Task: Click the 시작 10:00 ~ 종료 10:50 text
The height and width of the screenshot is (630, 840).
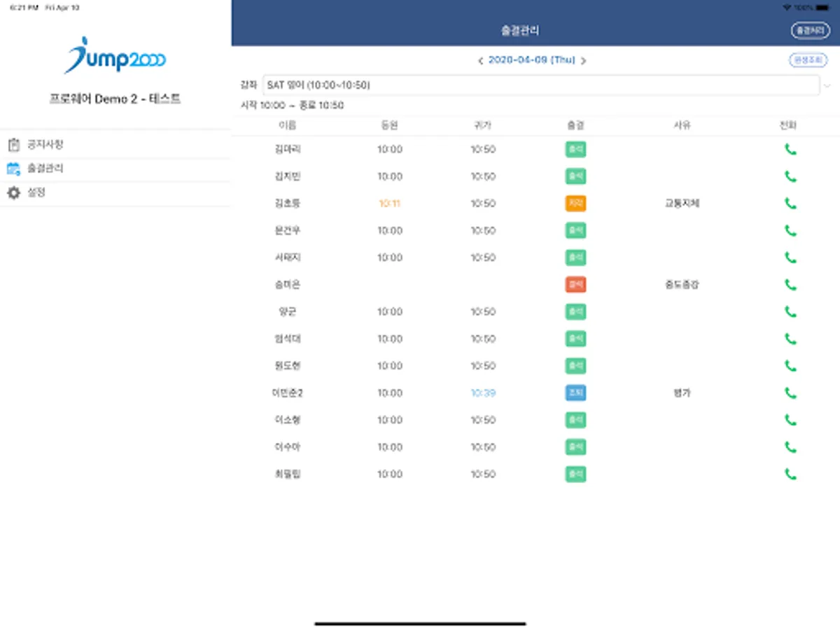Action: pyautogui.click(x=292, y=106)
